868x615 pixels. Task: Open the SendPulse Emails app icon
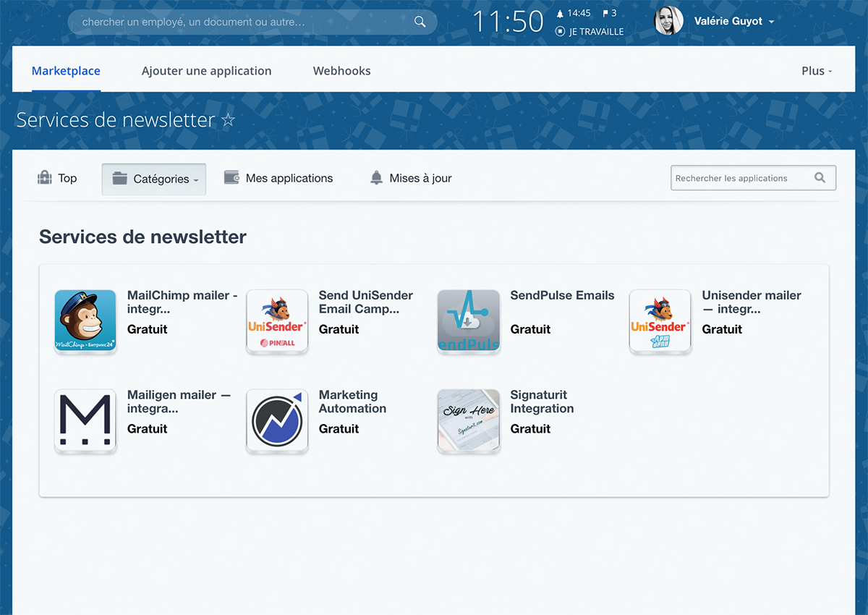pos(469,321)
